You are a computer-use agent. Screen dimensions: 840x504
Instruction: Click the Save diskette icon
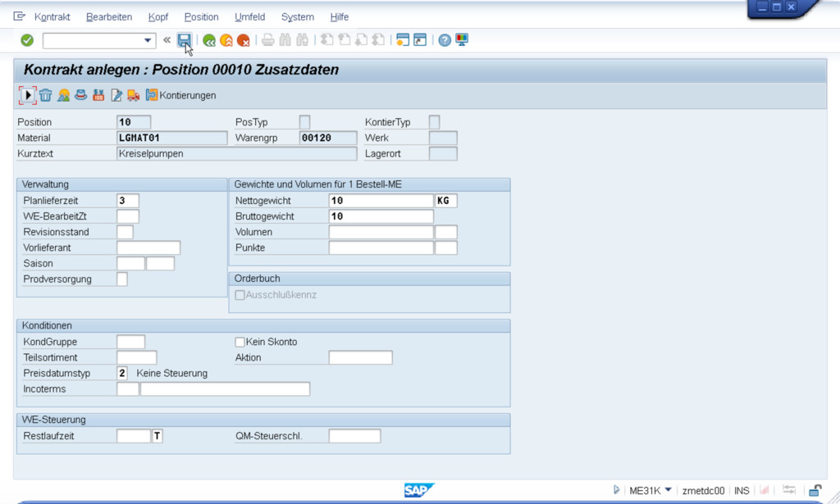tap(185, 40)
